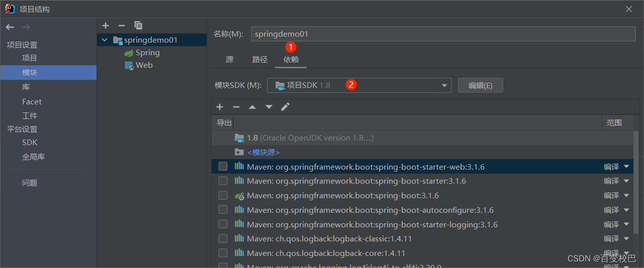Close the project structure dialog

tap(629, 9)
